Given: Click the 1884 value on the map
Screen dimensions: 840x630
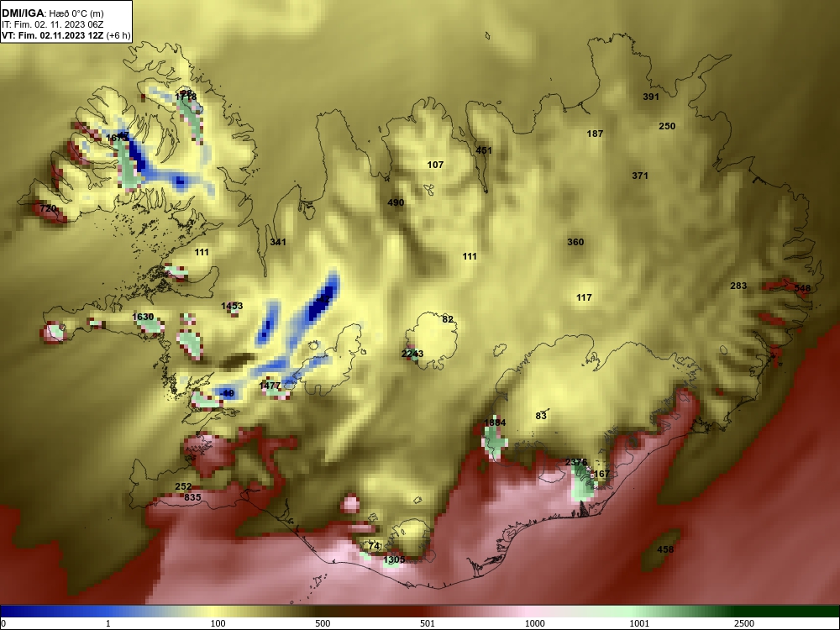Looking at the screenshot, I should click(495, 423).
